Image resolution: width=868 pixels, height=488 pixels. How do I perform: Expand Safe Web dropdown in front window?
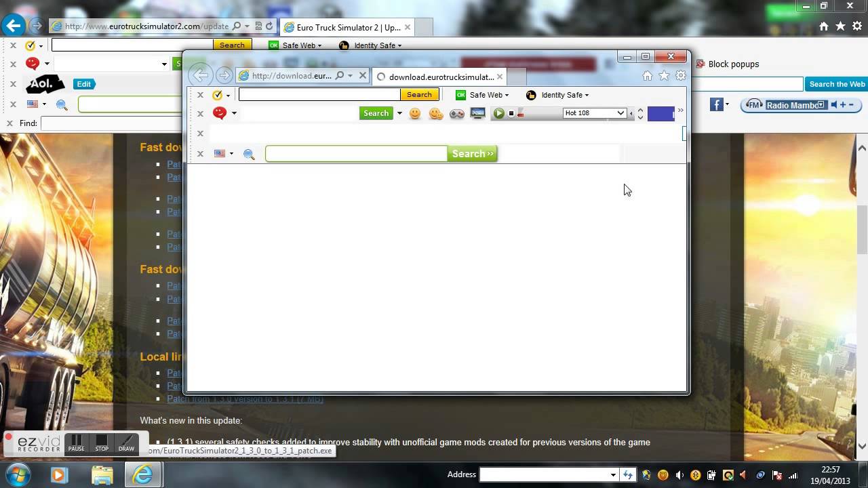click(x=507, y=96)
